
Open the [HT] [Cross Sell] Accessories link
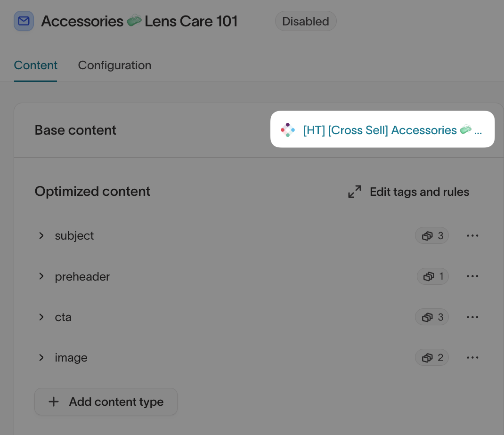pyautogui.click(x=392, y=130)
